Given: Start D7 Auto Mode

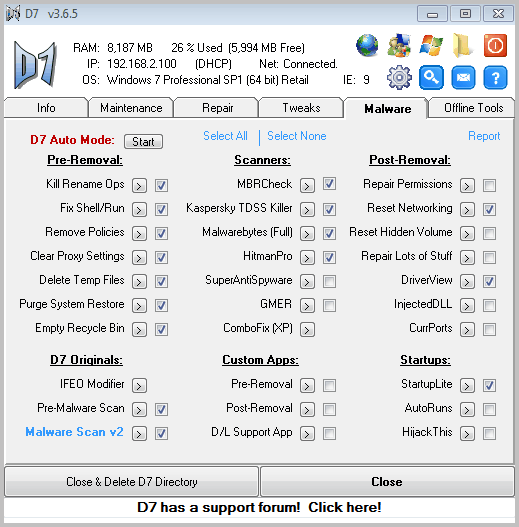Looking at the screenshot, I should pyautogui.click(x=144, y=141).
